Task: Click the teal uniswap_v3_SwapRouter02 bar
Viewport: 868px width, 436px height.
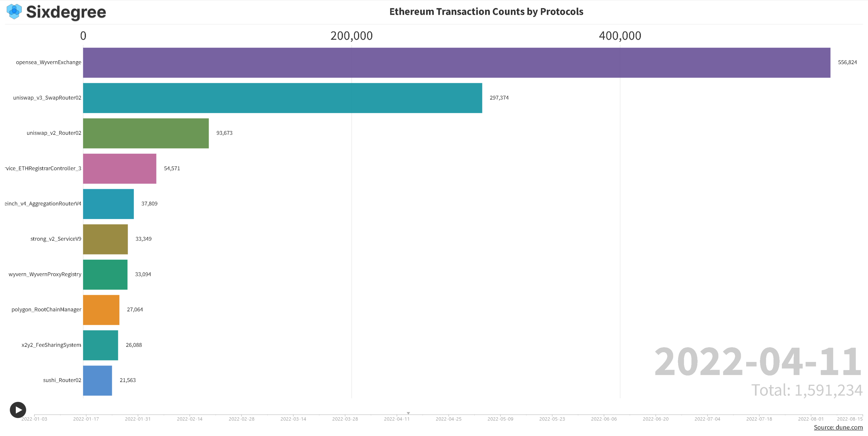Action: click(282, 98)
